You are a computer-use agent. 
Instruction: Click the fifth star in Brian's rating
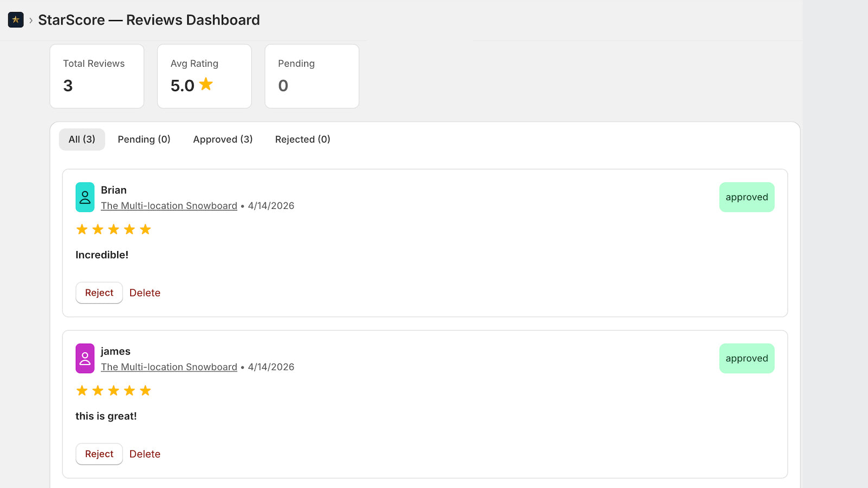tap(145, 229)
